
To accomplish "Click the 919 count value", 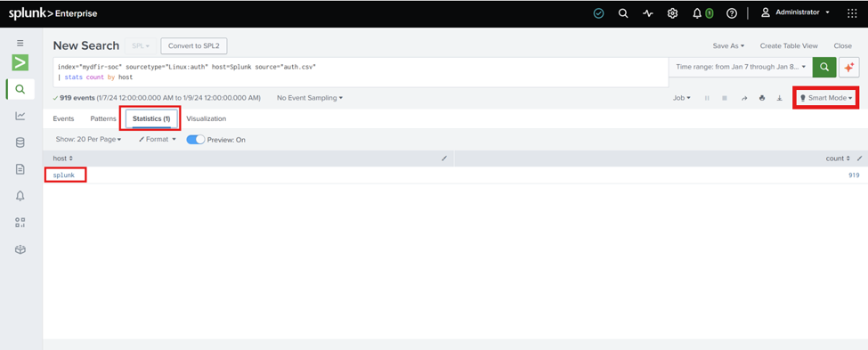I will (854, 175).
